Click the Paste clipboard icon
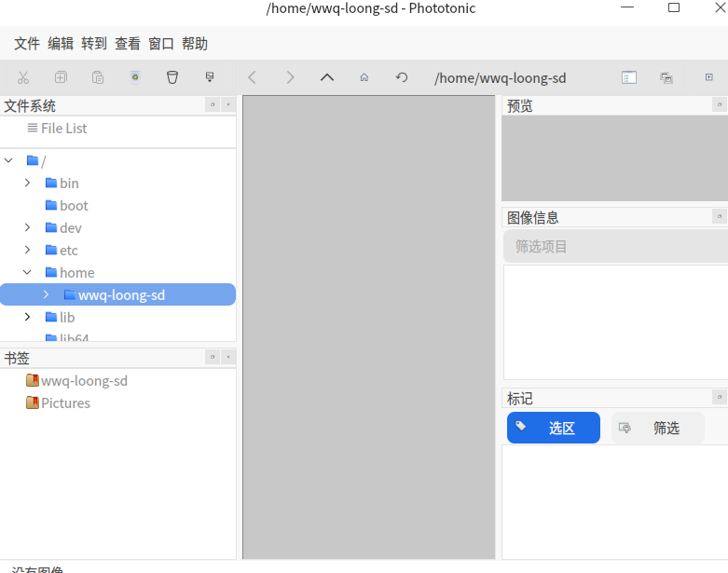 click(x=98, y=77)
